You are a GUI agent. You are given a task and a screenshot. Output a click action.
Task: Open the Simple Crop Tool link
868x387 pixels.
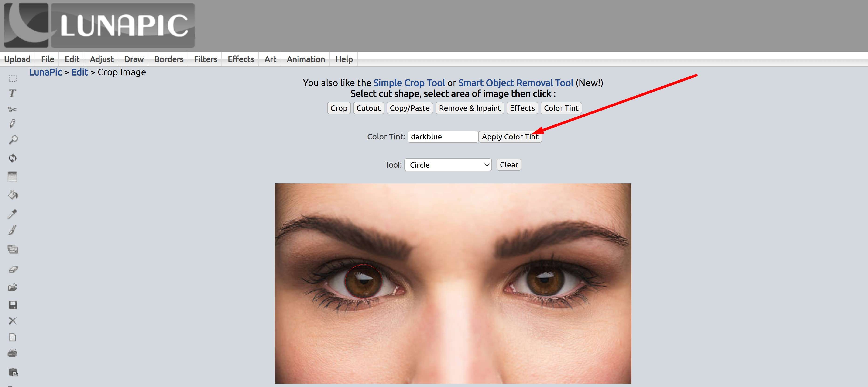pyautogui.click(x=409, y=83)
